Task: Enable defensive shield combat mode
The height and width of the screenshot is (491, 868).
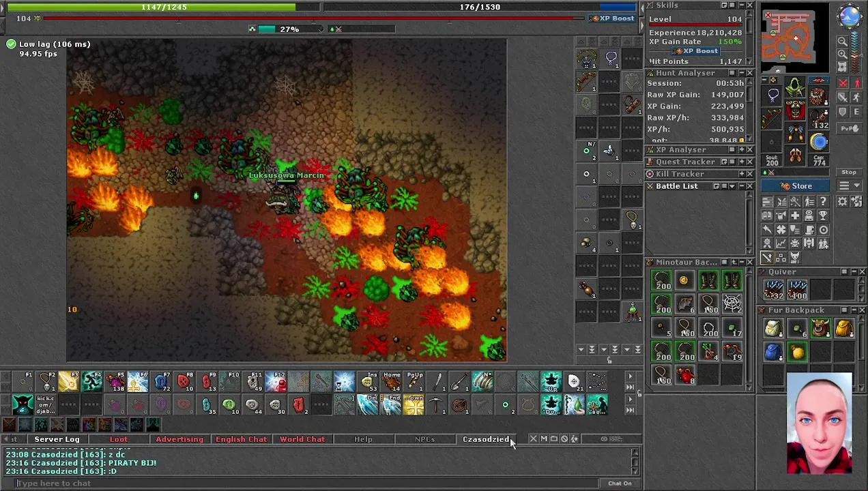Action: click(843, 112)
